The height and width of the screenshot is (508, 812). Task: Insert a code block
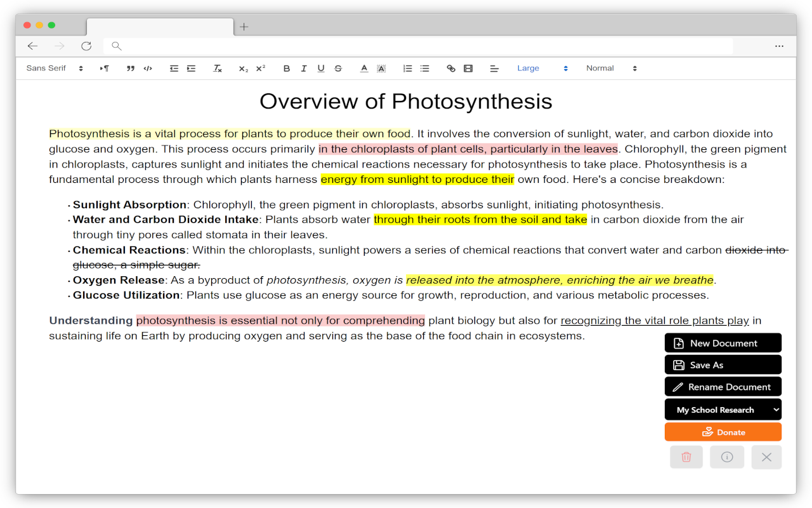(148, 69)
